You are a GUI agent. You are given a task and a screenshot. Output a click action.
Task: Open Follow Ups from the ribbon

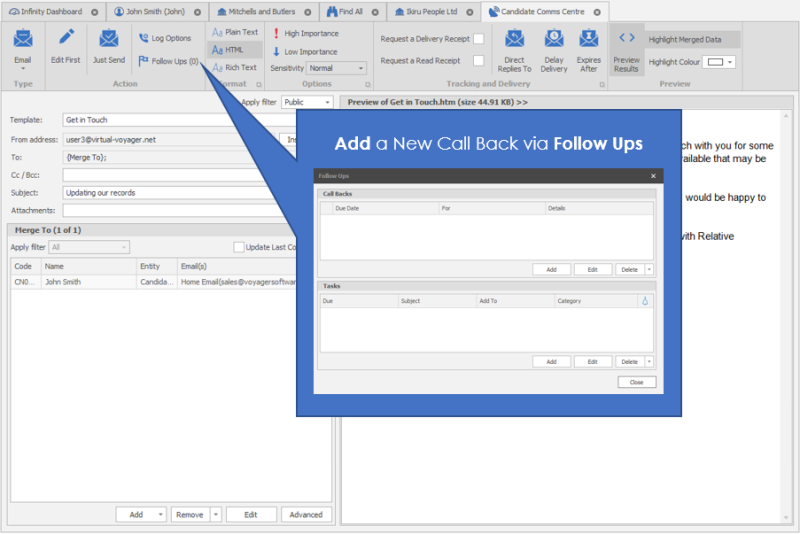point(168,61)
